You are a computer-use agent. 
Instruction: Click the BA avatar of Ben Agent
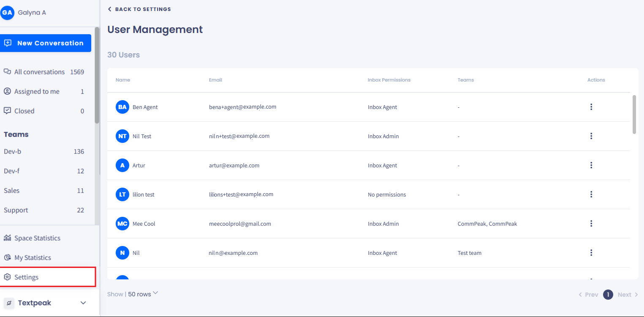point(122,107)
